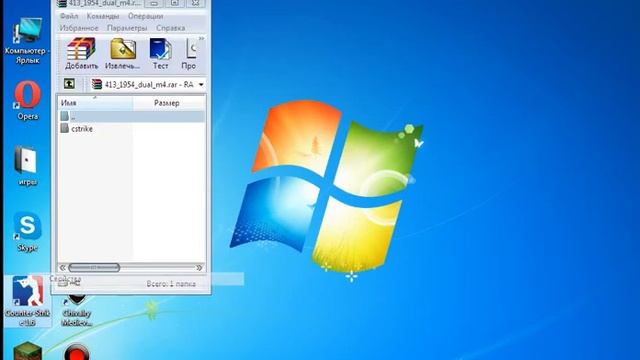The image size is (640, 360).
Task: Go up one folder level in WinRAR
Action: click(x=69, y=84)
